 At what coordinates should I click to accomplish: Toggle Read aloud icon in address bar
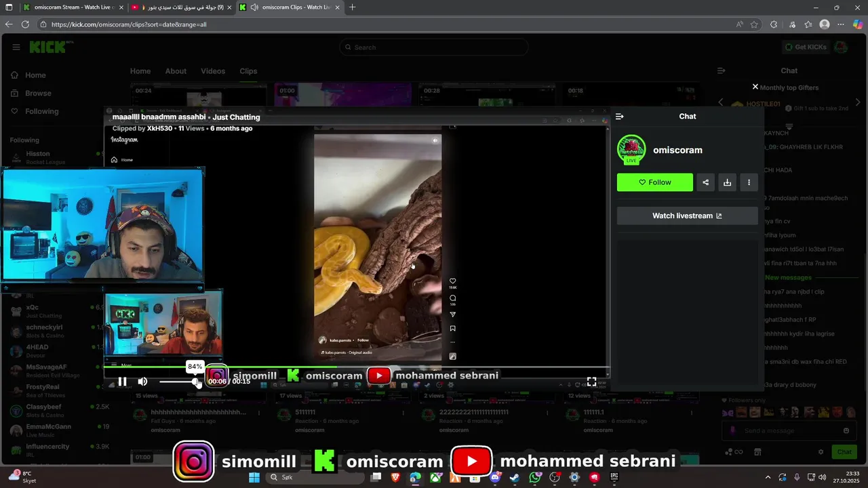point(739,24)
